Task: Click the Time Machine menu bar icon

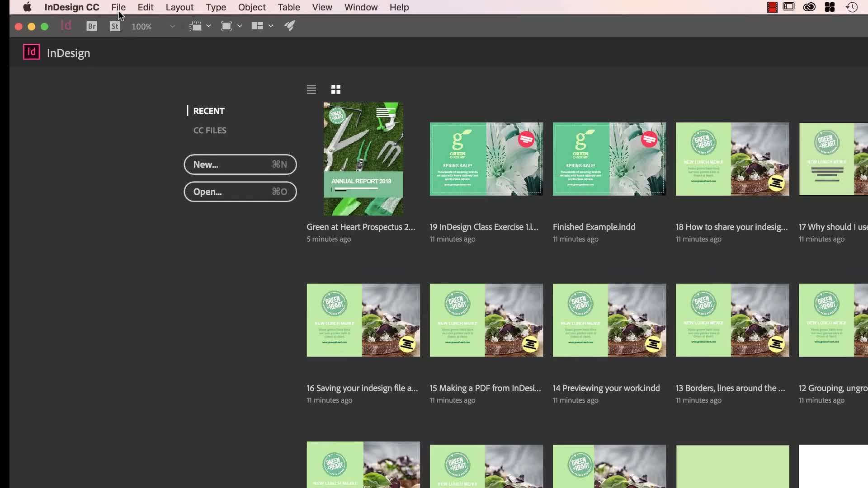Action: point(852,7)
